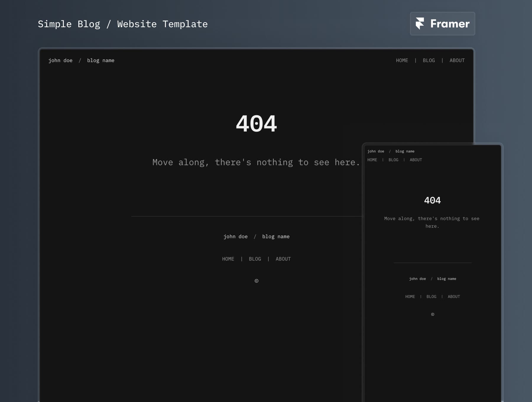Open ABOUT in mobile footer navigation
The height and width of the screenshot is (402, 532).
click(x=454, y=297)
